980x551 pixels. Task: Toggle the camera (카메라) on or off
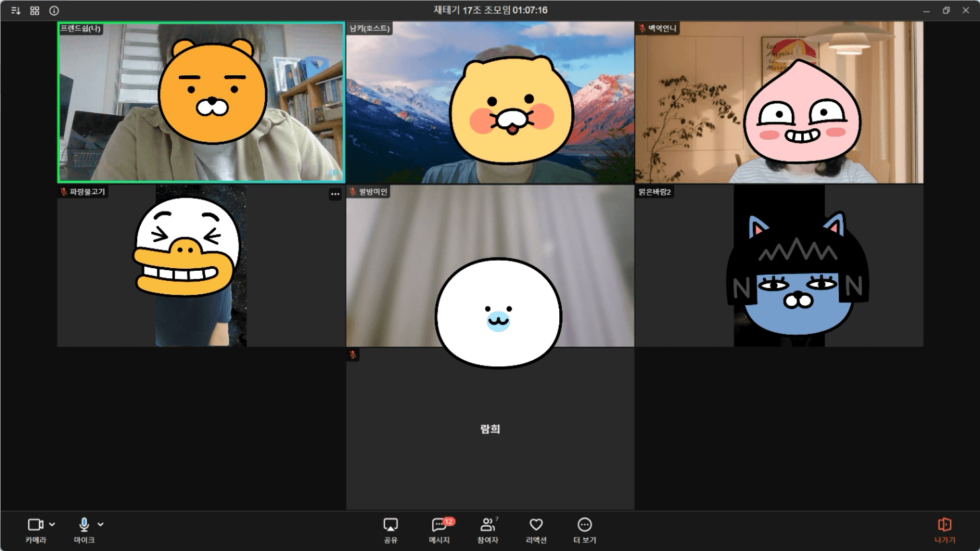click(x=35, y=529)
